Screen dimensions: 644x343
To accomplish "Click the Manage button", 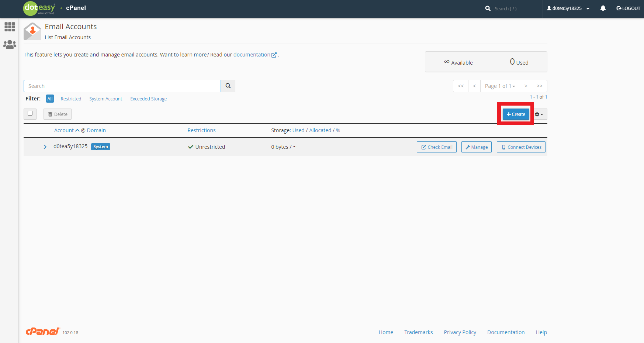I will tap(477, 147).
